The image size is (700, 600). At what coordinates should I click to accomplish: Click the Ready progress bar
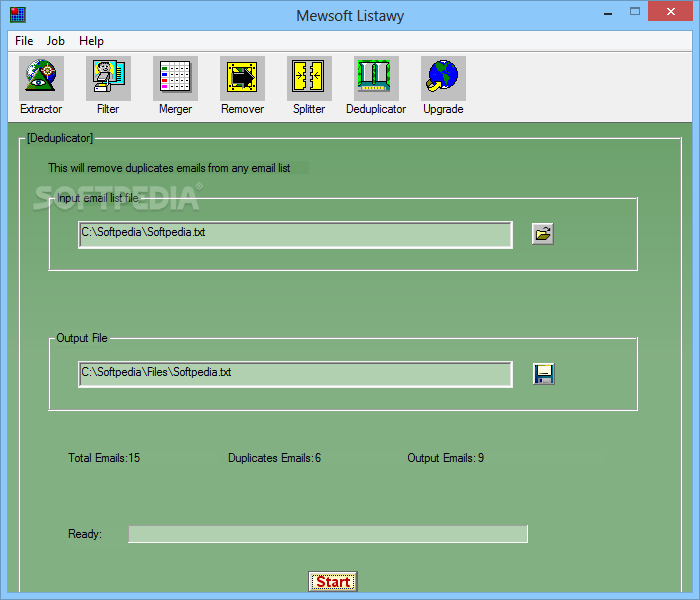pyautogui.click(x=328, y=534)
